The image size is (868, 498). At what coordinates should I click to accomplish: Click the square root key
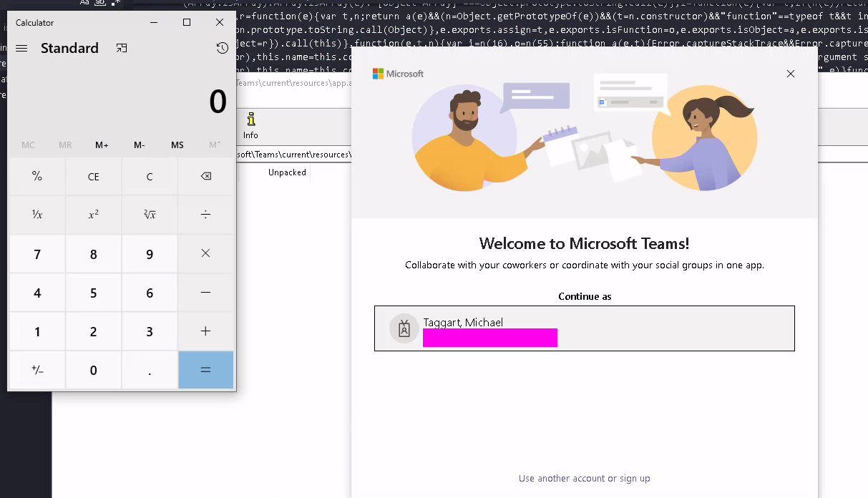coord(150,215)
